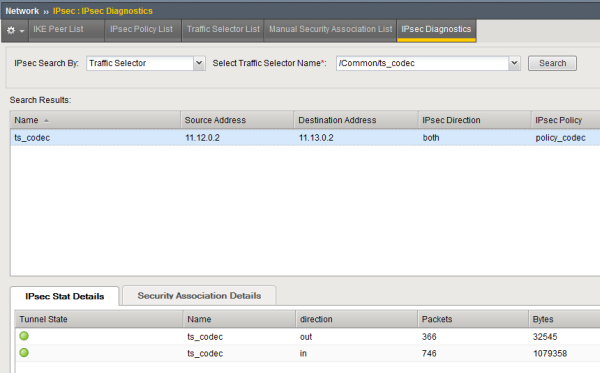This screenshot has height=373, width=600.
Task: Click Network in the breadcrumb
Action: (x=22, y=11)
